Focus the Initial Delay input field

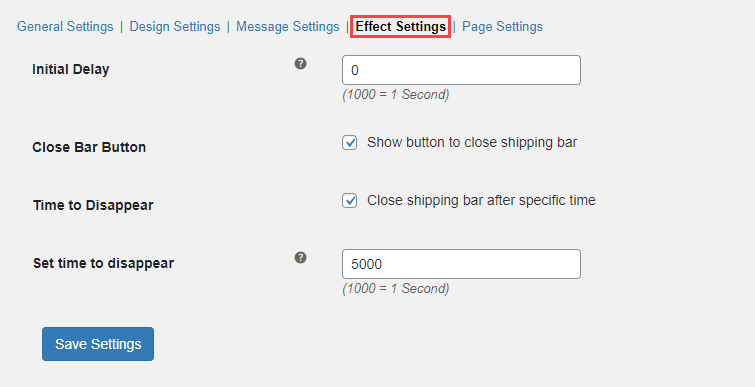(x=461, y=70)
